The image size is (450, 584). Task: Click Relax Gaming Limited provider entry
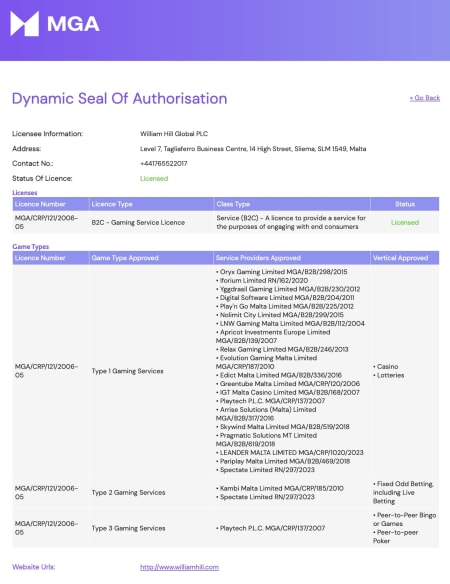(282, 349)
